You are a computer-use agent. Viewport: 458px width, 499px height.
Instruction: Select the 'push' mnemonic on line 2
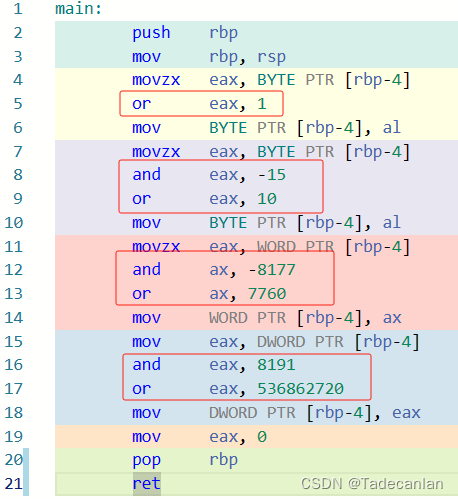(x=151, y=33)
